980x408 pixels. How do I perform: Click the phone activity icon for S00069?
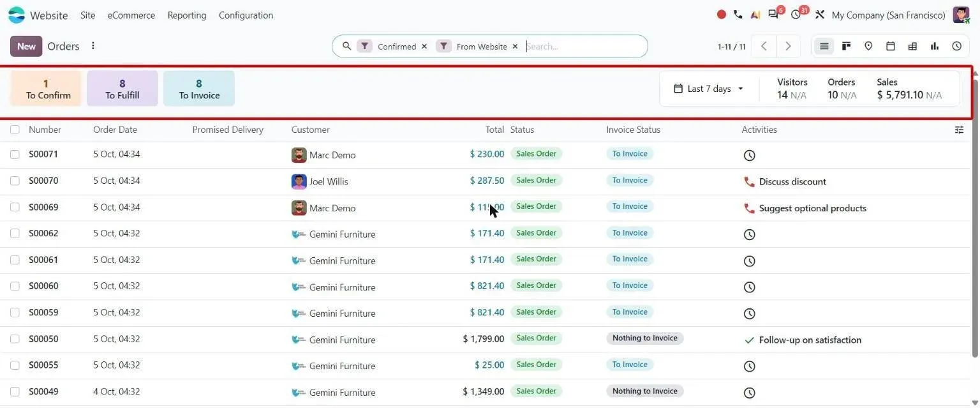tap(750, 208)
